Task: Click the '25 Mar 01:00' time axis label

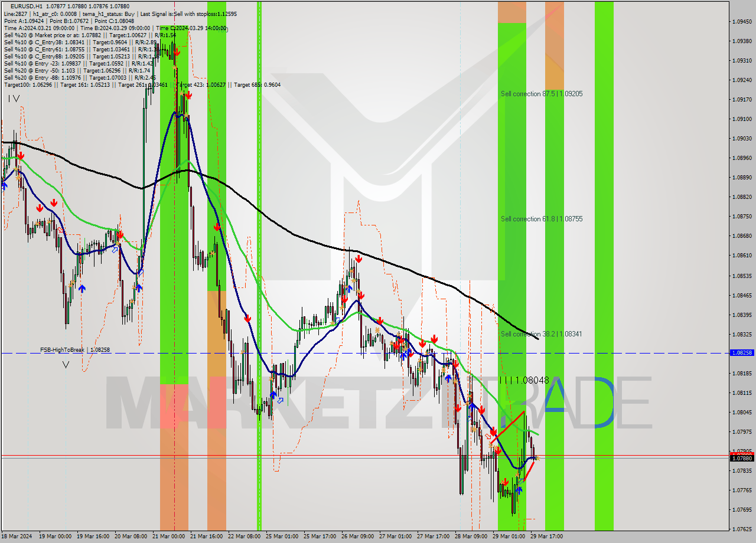Action: coord(282,537)
